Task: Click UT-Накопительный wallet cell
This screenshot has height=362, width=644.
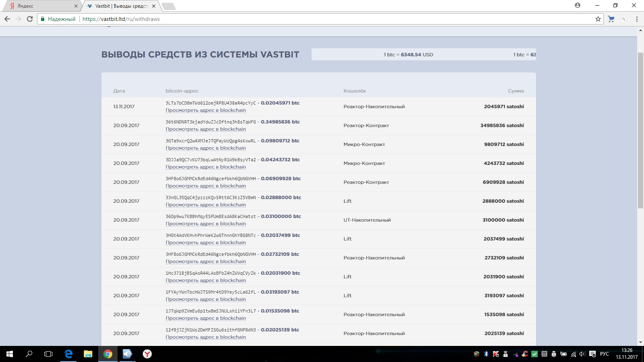Action: [x=367, y=220]
